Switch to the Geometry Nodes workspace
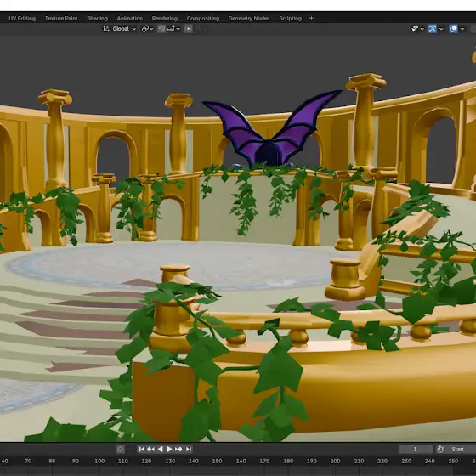The image size is (476, 476). [x=249, y=18]
